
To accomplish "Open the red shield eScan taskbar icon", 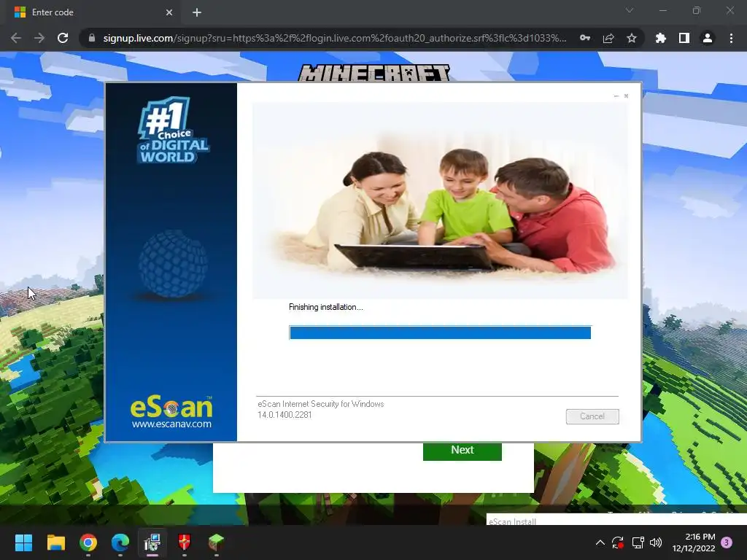I will coord(185,542).
